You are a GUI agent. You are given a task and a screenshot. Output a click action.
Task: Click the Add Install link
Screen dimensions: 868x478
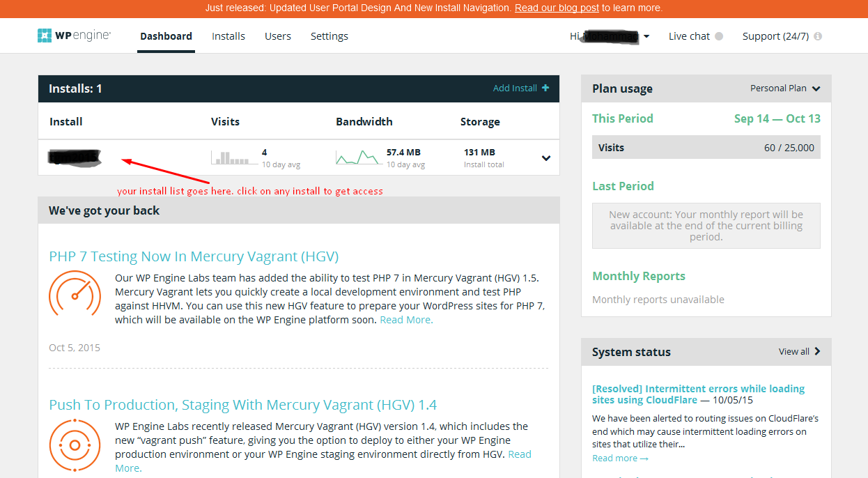coord(515,88)
